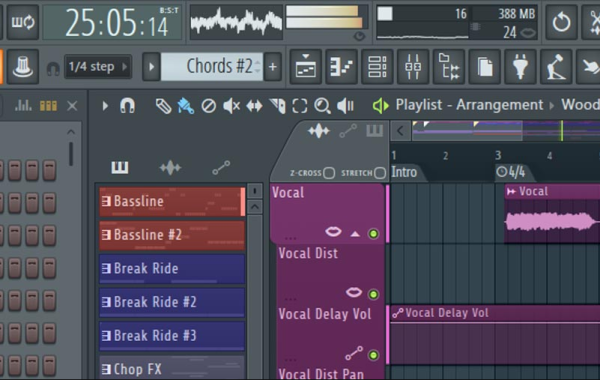This screenshot has width=600, height=380.
Task: Enable the Z-CROSS checkbox
Action: (329, 173)
